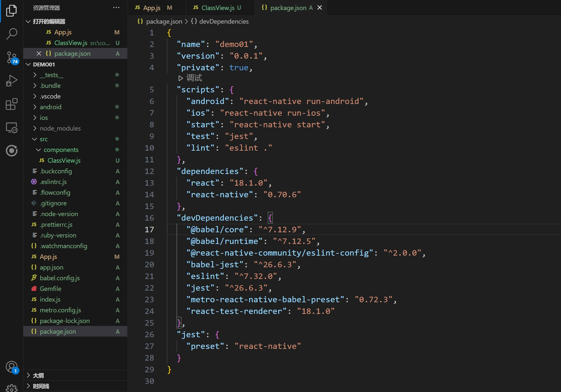Close the package.json editor tab
561x392 pixels.
[320, 7]
